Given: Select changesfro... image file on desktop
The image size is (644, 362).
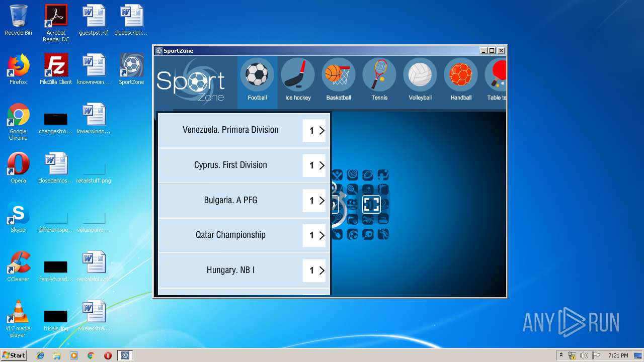Looking at the screenshot, I should click(56, 124).
